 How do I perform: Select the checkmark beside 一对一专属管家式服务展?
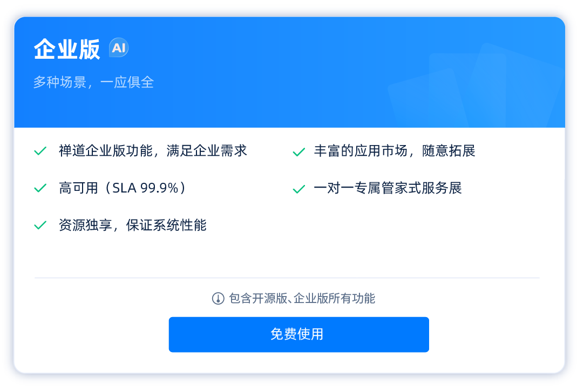298,188
